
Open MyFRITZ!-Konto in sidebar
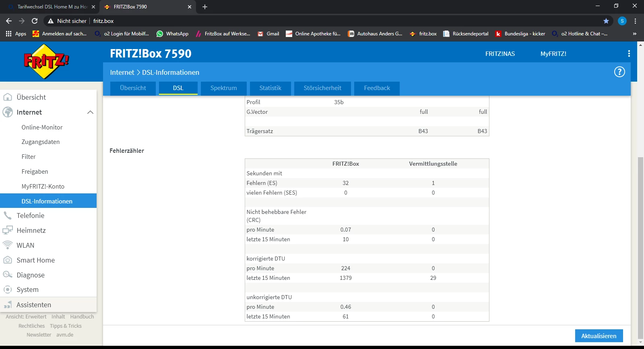[43, 187]
